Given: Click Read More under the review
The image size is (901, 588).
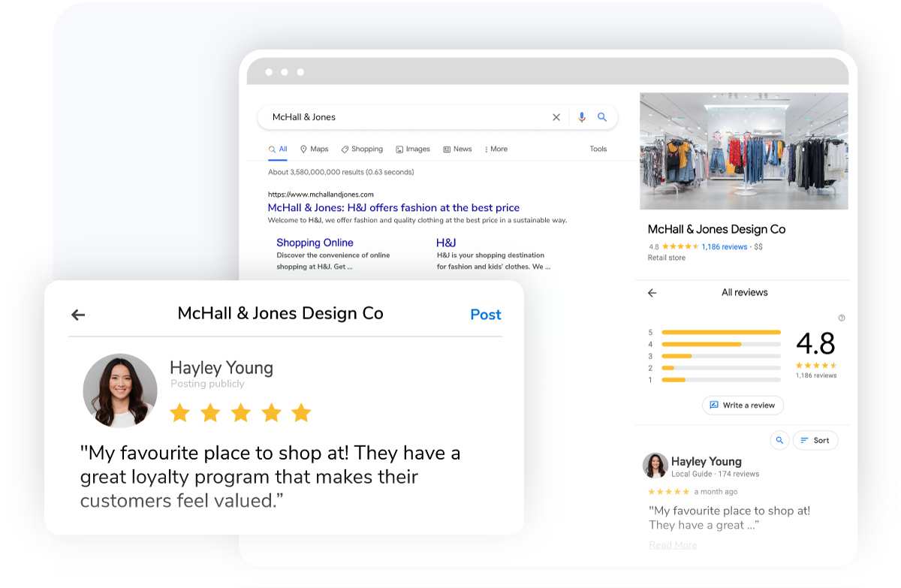Looking at the screenshot, I should 673,545.
